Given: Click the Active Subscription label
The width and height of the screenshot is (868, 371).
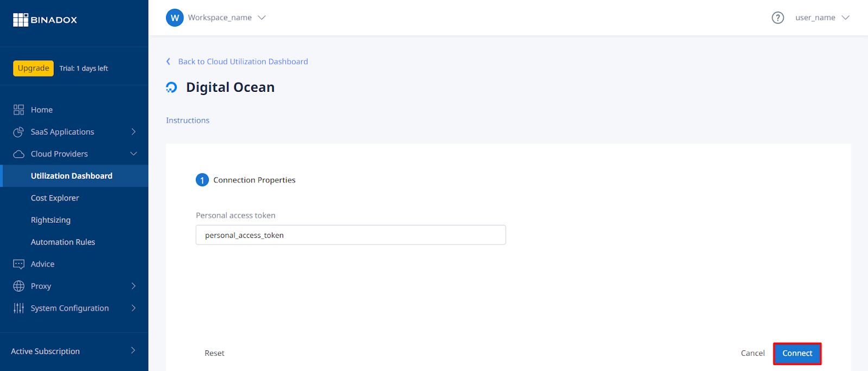Looking at the screenshot, I should coord(46,351).
